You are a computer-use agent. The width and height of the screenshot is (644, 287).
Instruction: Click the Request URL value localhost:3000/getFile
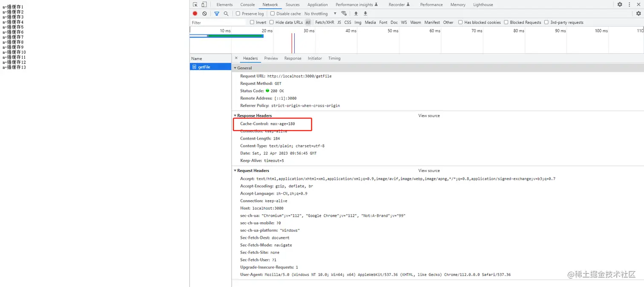[x=299, y=76]
